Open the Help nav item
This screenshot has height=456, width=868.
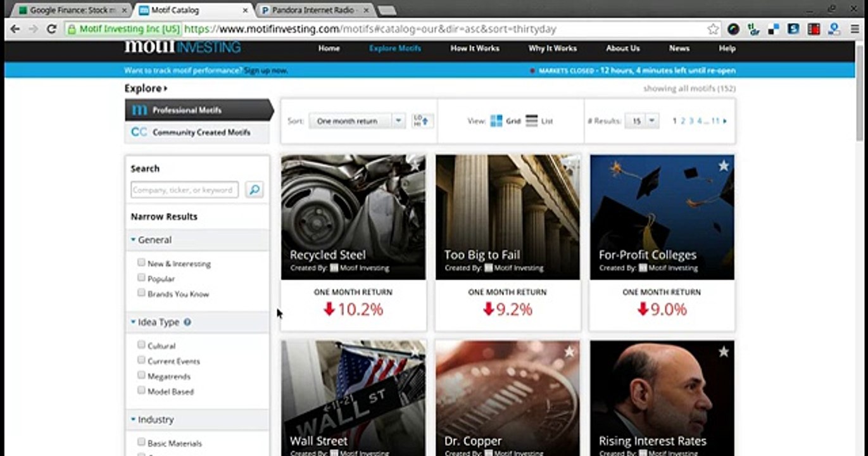coord(727,48)
